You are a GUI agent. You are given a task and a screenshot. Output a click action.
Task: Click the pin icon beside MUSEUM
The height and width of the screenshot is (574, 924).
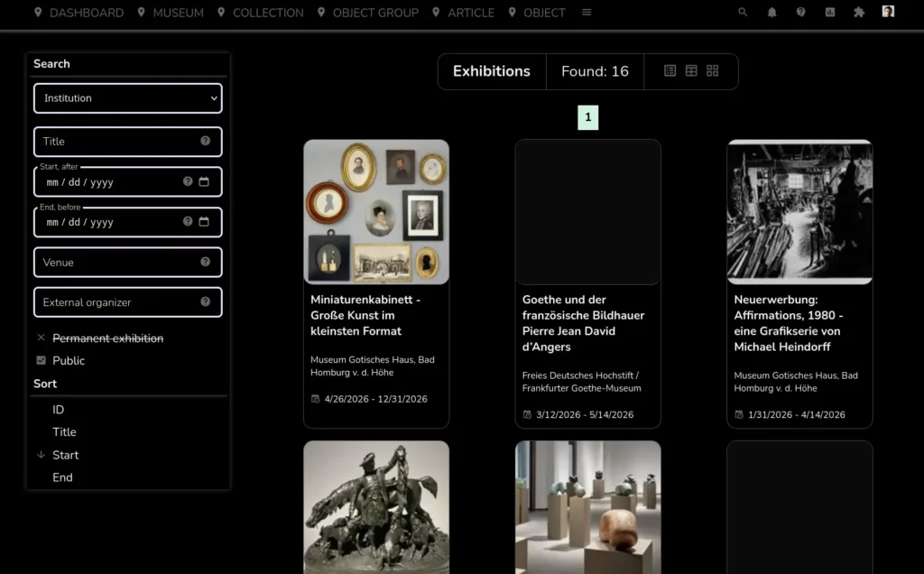[141, 12]
